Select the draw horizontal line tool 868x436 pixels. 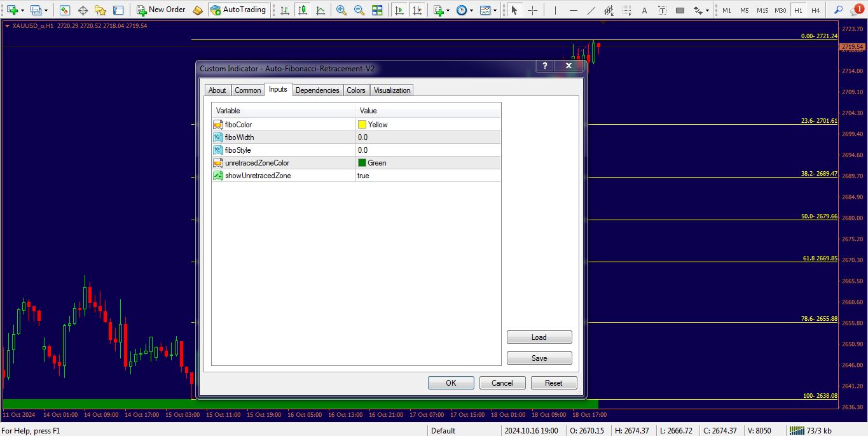pos(574,10)
